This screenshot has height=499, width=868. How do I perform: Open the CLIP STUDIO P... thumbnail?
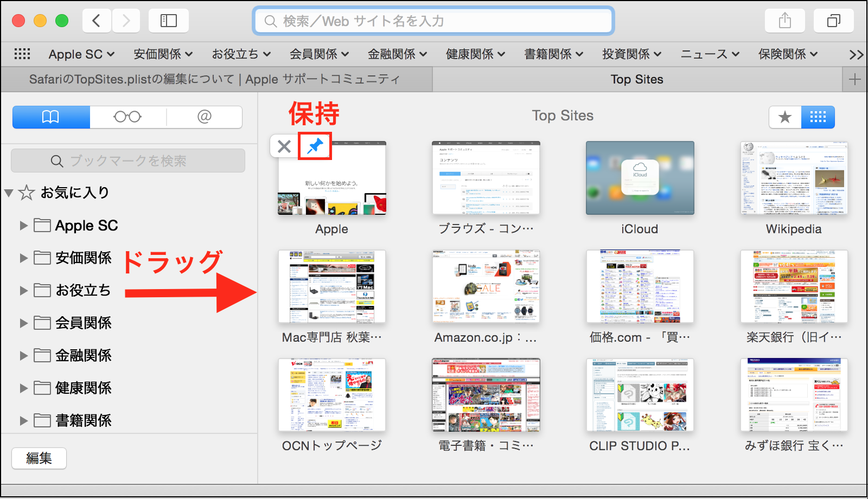pyautogui.click(x=640, y=395)
